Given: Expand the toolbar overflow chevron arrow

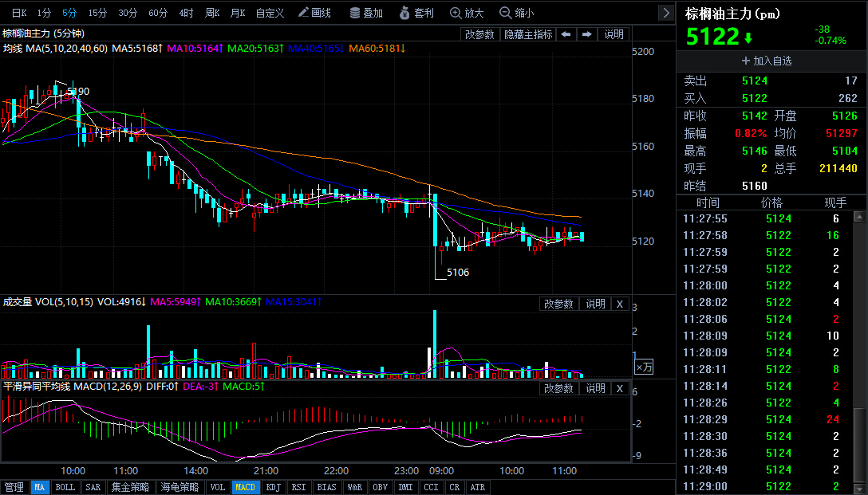Looking at the screenshot, I should click(x=666, y=13).
